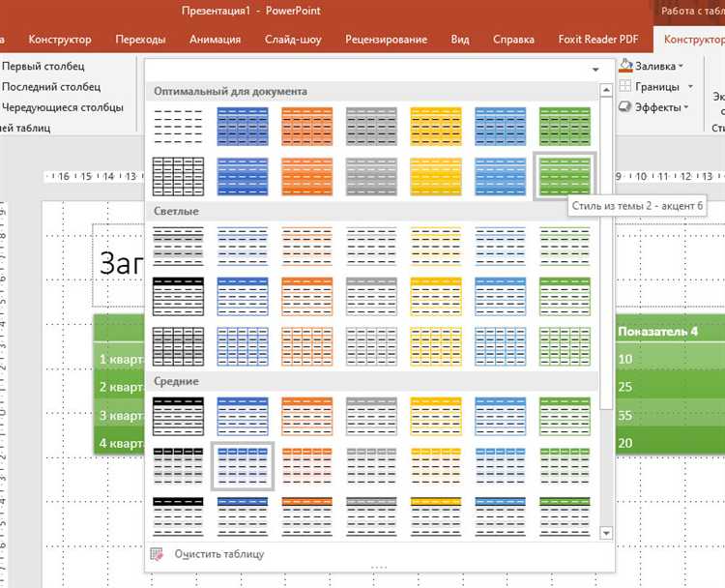Viewport: 725px width, 588px height.
Task: Open the Анимация ribbon tab
Action: [x=215, y=40]
